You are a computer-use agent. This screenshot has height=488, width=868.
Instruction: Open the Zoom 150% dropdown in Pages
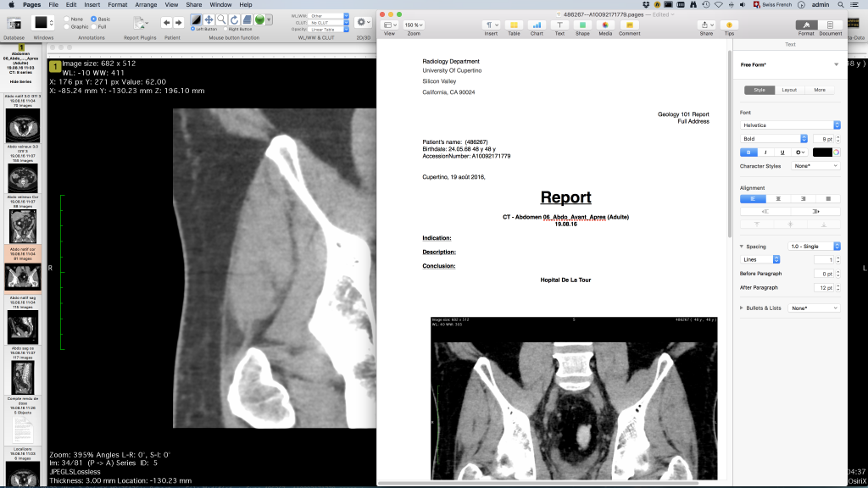[x=414, y=25]
